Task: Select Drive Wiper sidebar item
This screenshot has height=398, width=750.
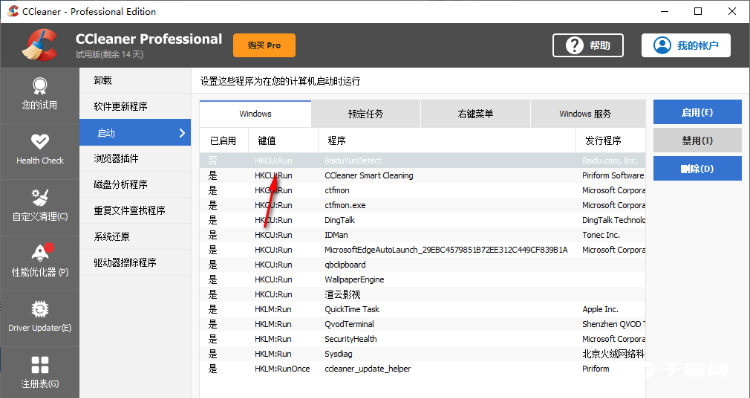Action: [x=135, y=263]
